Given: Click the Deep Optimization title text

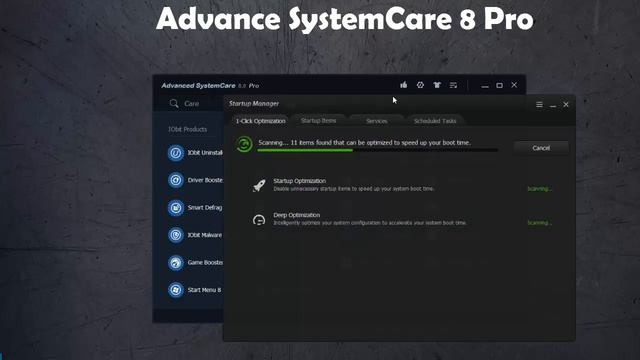Looking at the screenshot, I should point(297,215).
